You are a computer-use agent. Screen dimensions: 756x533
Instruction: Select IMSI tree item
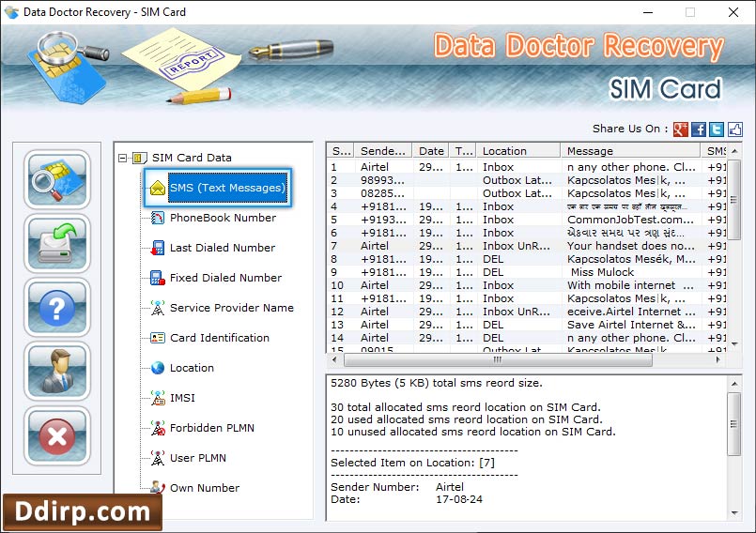tap(182, 398)
